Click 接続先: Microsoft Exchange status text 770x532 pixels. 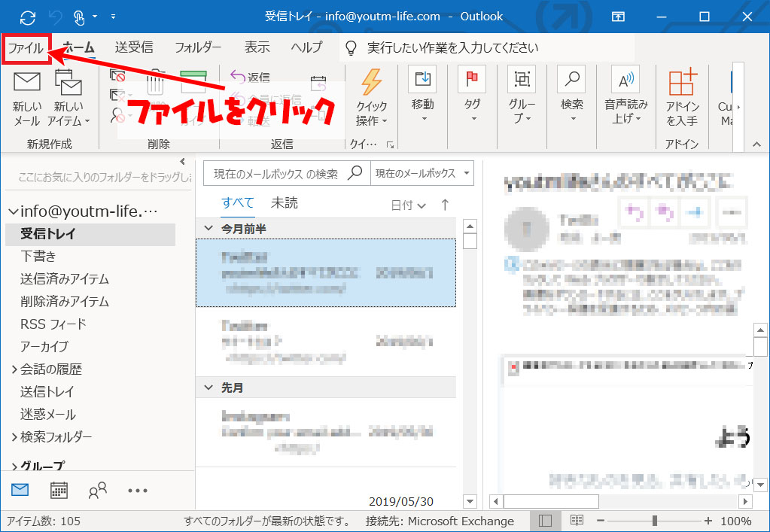(440, 521)
